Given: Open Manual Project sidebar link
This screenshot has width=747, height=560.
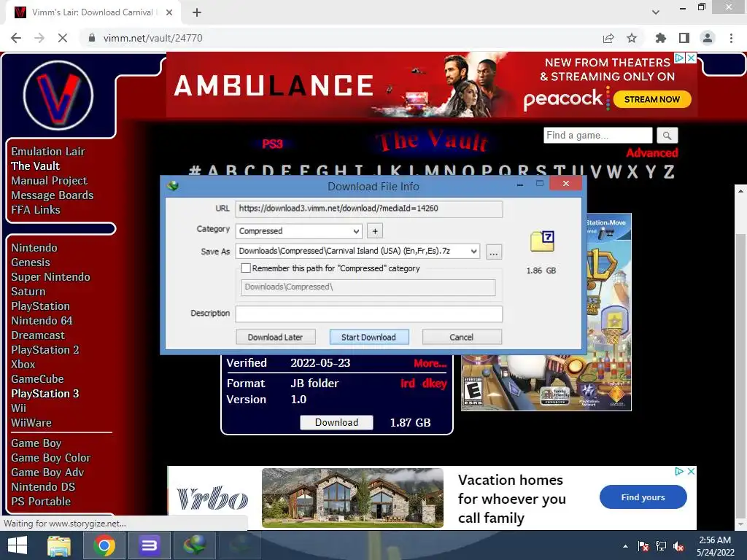Looking at the screenshot, I should tap(49, 181).
